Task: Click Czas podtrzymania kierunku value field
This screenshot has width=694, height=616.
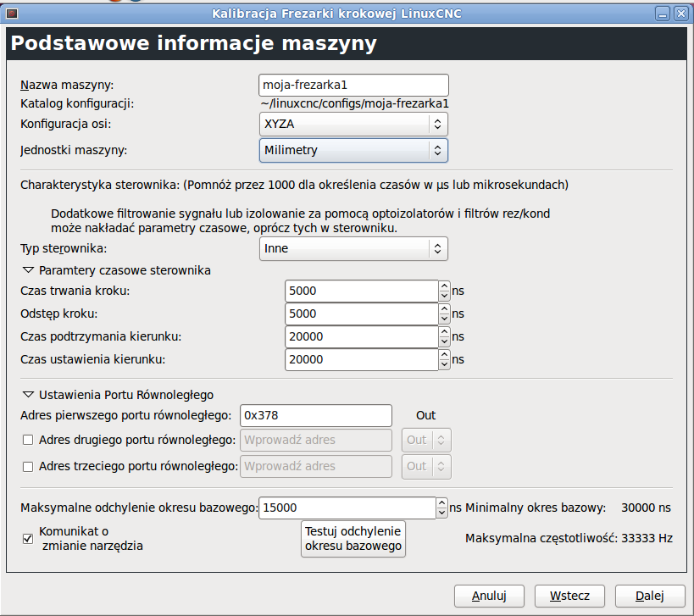Action: click(x=362, y=336)
